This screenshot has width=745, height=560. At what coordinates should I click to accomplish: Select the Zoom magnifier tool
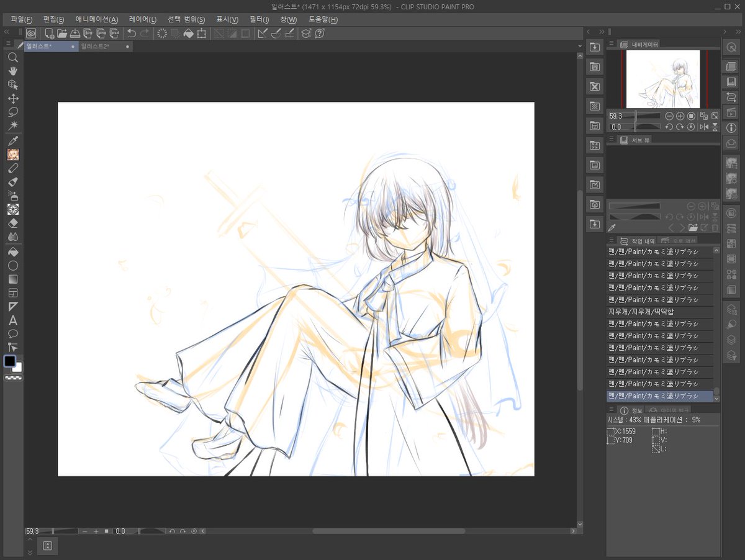(12, 57)
